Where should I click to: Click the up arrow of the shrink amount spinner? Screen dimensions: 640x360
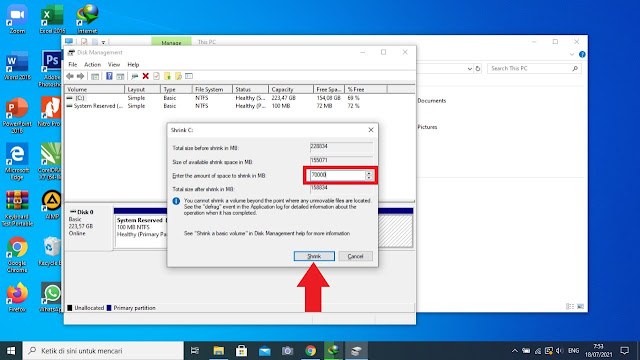369,173
